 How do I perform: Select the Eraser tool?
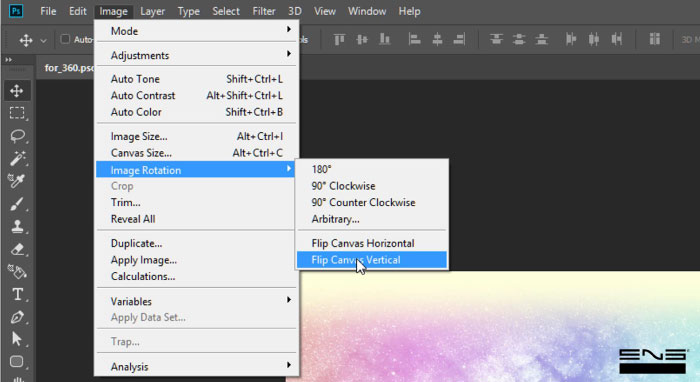[17, 249]
